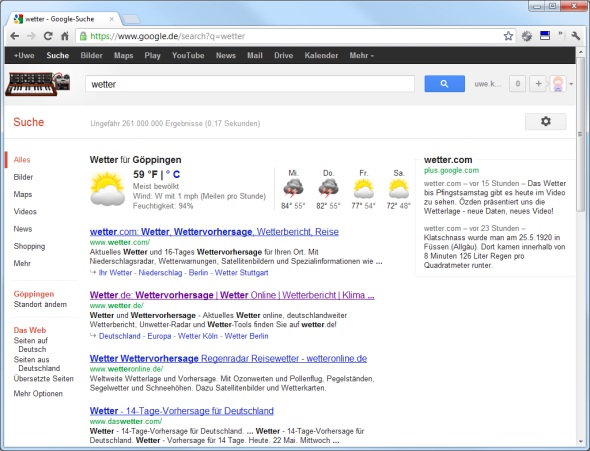Select Bilder in the top black bar

pos(91,55)
